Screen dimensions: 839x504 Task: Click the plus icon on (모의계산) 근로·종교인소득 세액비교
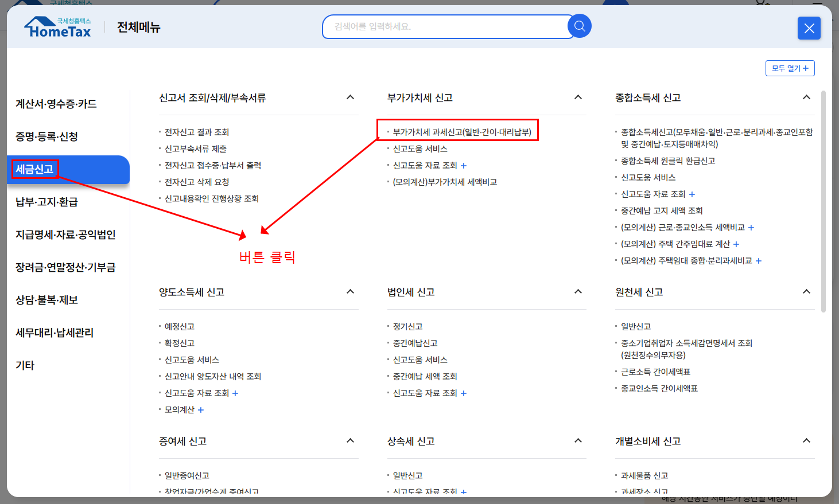click(x=751, y=227)
